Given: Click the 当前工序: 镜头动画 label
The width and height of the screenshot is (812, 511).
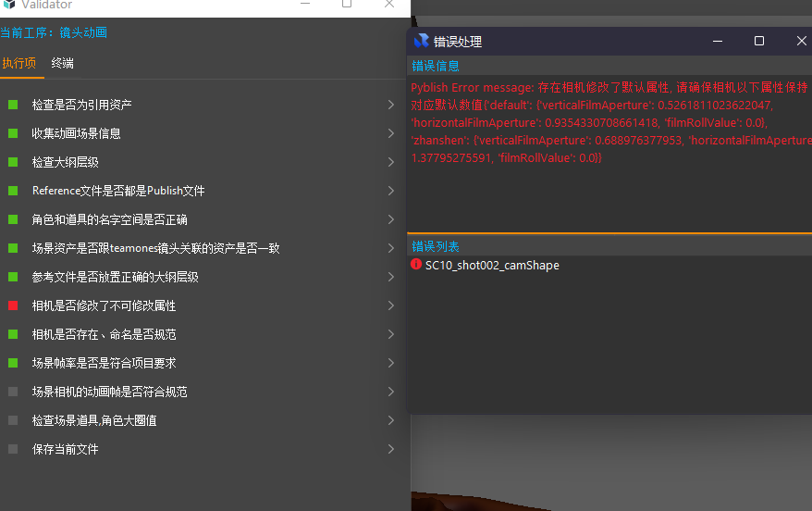Looking at the screenshot, I should [54, 32].
